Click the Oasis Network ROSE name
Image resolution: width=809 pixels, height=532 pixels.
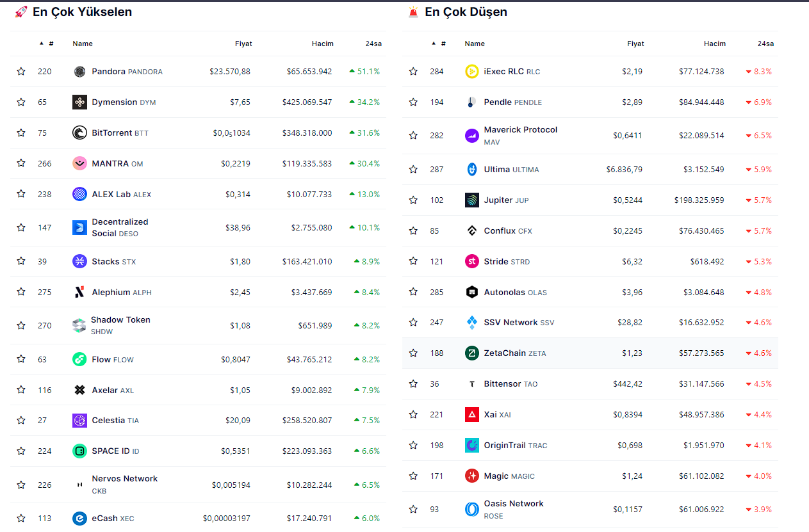point(513,504)
